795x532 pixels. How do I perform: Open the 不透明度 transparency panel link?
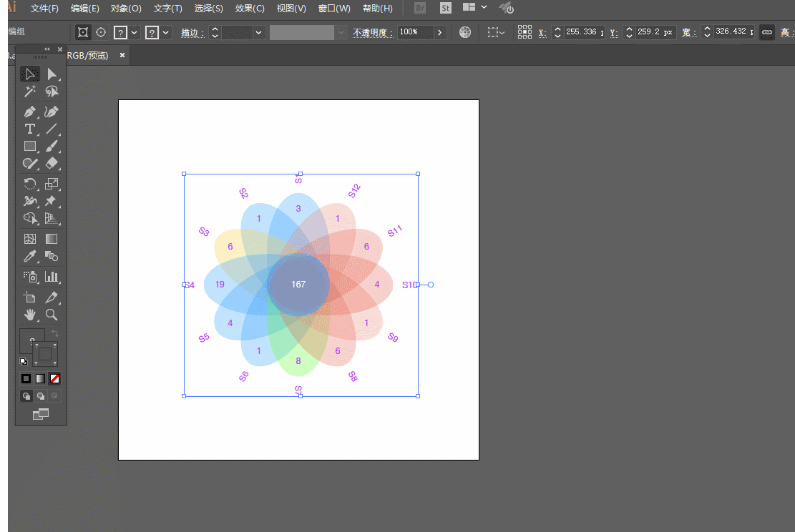[373, 32]
